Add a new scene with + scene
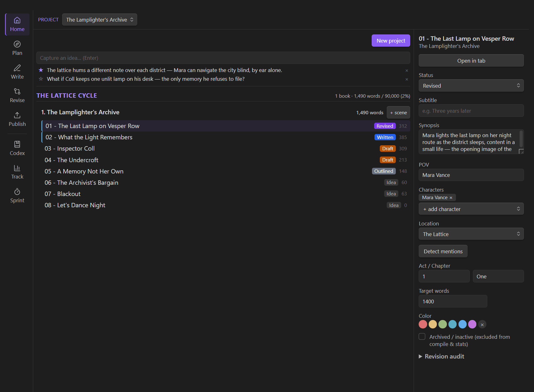Screen dimensions: 534x392 tap(398, 112)
